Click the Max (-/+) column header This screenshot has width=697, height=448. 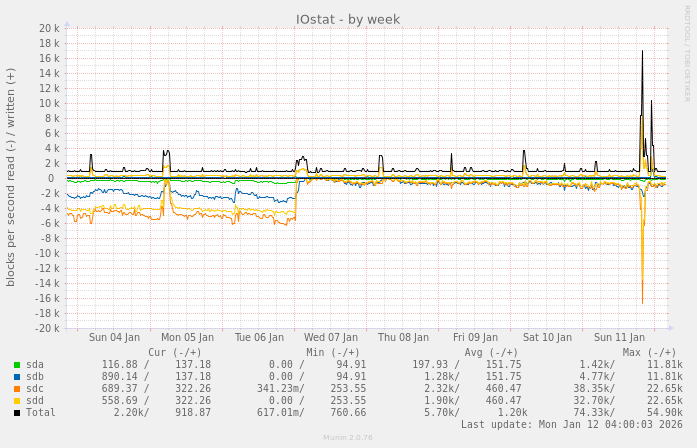click(649, 352)
